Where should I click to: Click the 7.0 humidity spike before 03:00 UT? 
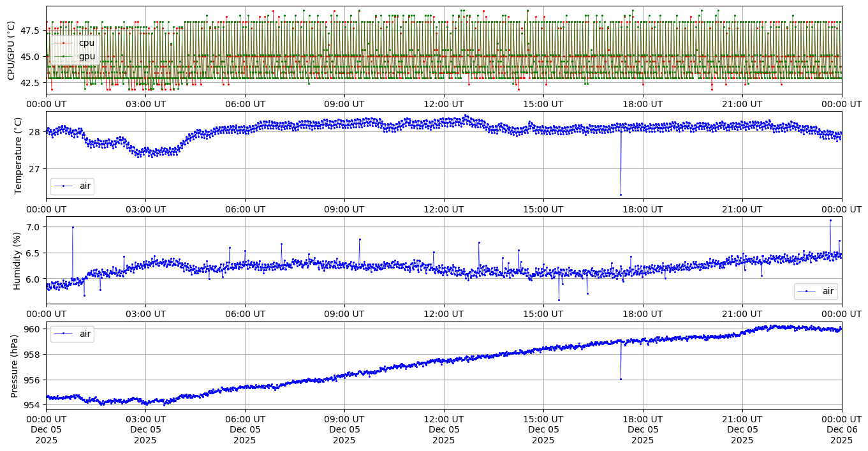tap(73, 227)
